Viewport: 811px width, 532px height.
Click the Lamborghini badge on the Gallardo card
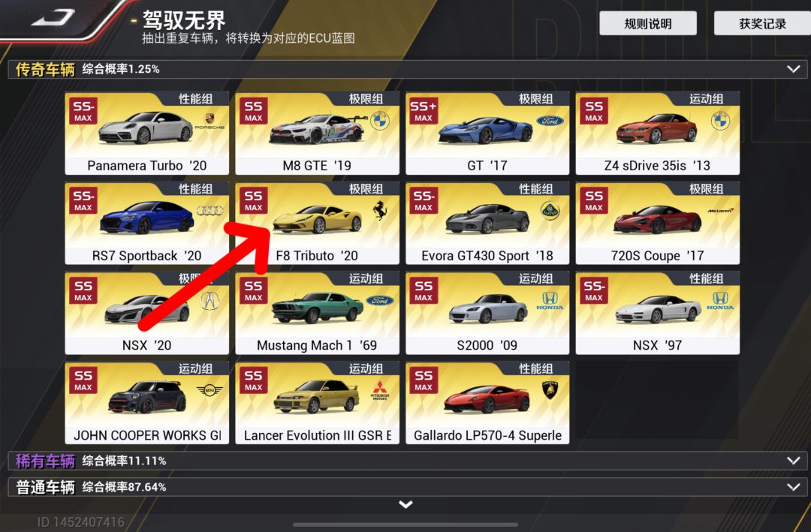coord(550,390)
